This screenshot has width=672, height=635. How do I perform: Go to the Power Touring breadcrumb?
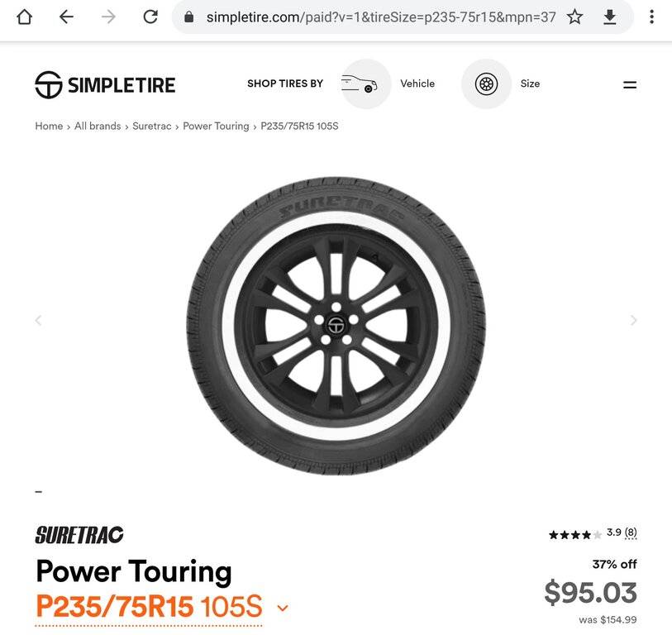(216, 126)
